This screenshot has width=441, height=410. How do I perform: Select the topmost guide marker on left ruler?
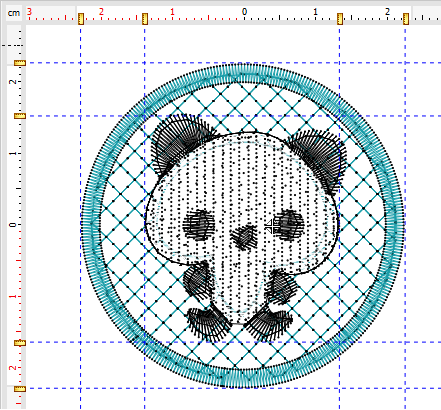click(20, 63)
